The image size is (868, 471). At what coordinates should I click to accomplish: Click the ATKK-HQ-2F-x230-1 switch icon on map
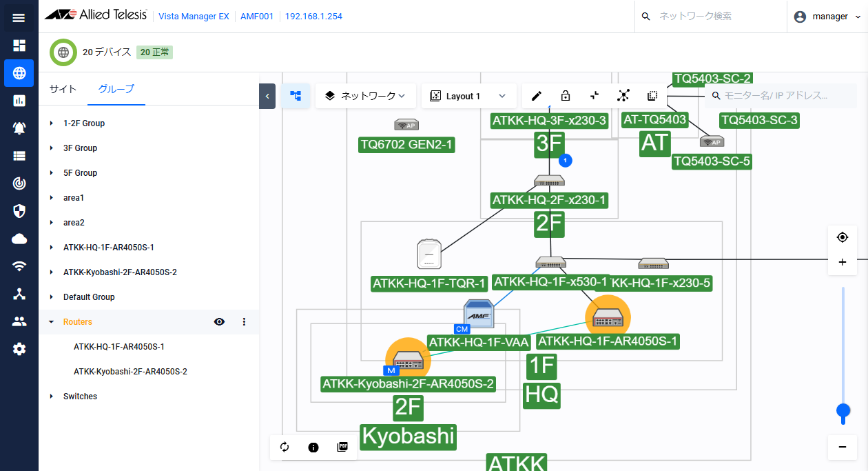point(549,181)
